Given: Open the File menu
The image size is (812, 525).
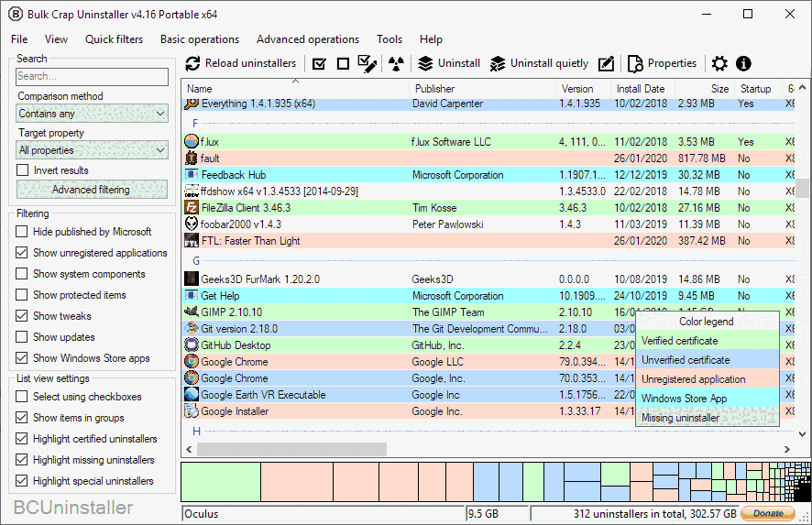Looking at the screenshot, I should click(x=19, y=39).
